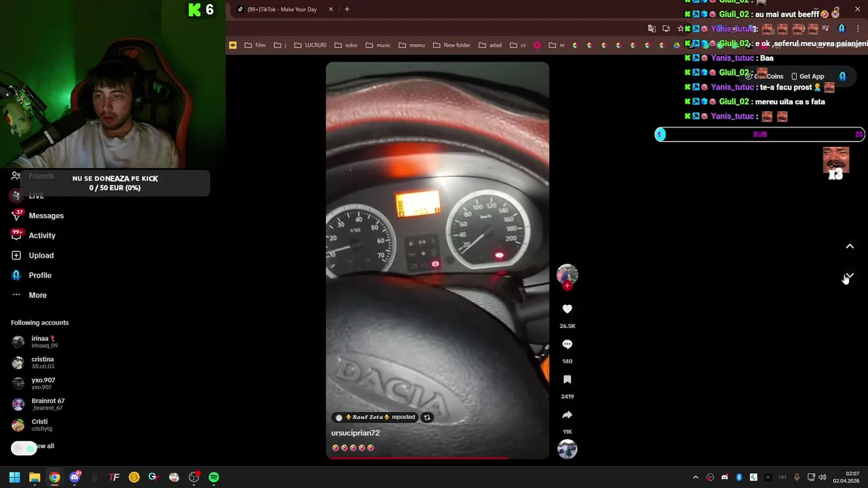868x488 pixels.
Task: Open Profile in the TikTok sidebar
Action: pos(40,275)
